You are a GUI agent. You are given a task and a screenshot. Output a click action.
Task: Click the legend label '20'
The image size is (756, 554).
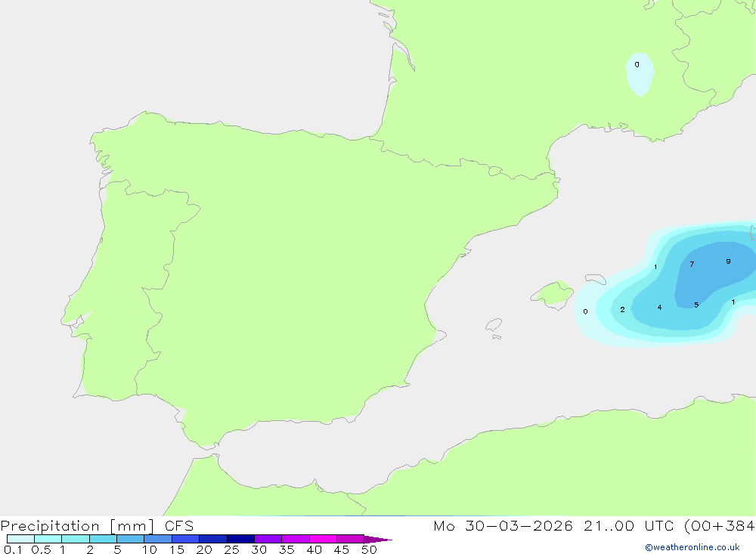(x=204, y=549)
